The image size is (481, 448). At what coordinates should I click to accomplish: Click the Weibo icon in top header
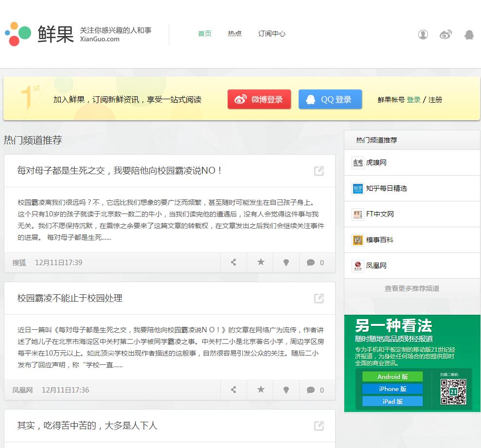point(445,35)
